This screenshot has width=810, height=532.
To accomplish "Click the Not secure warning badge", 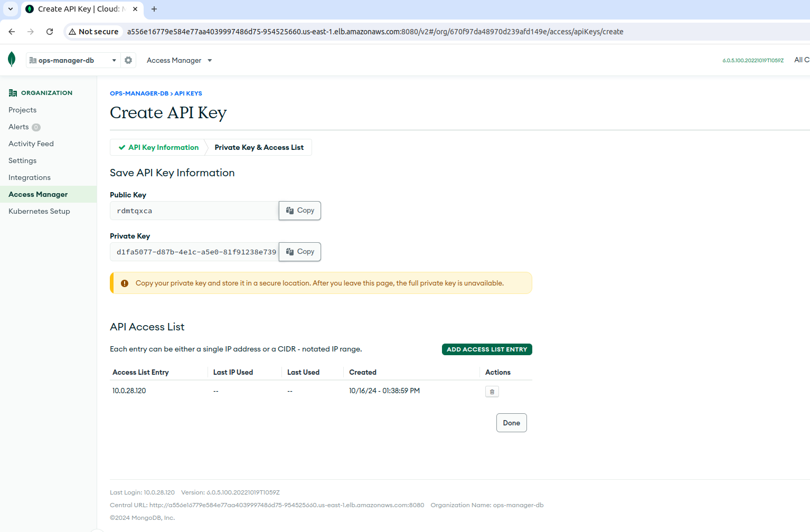I will click(93, 32).
